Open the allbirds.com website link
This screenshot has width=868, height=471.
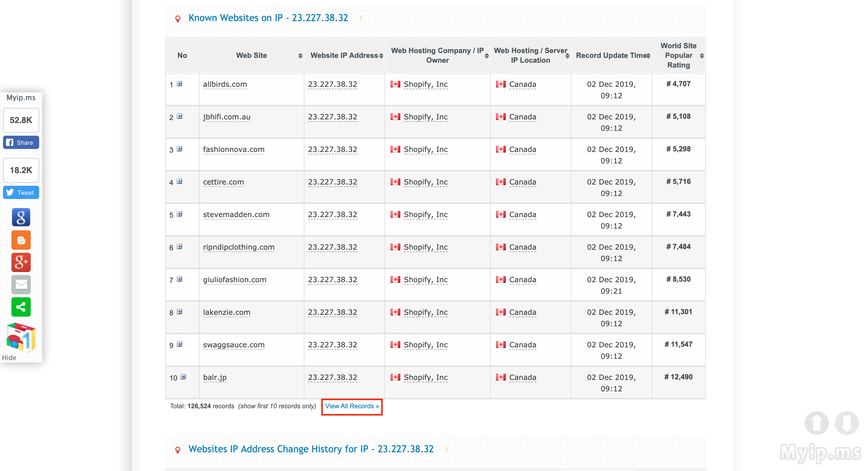click(225, 84)
